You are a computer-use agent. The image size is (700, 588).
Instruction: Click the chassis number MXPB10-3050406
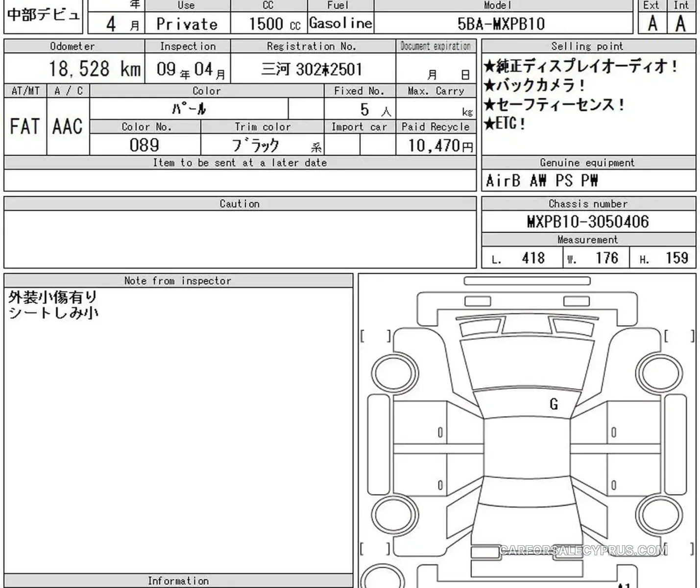point(588,221)
